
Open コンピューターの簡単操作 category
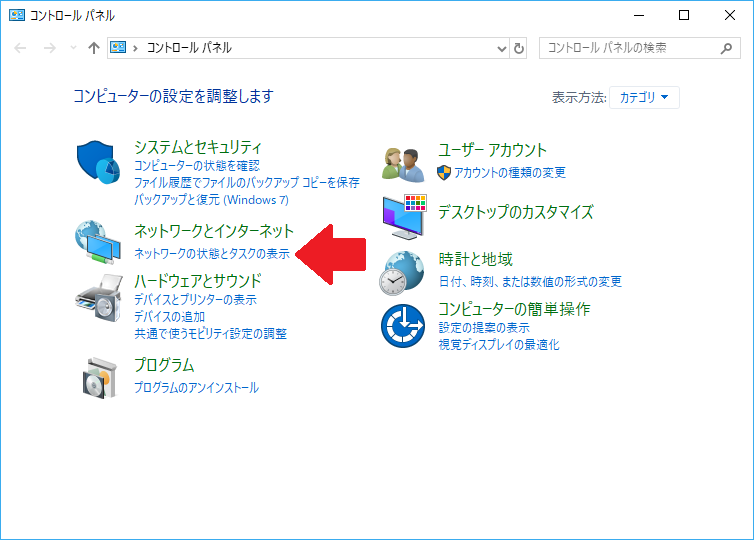coord(514,309)
